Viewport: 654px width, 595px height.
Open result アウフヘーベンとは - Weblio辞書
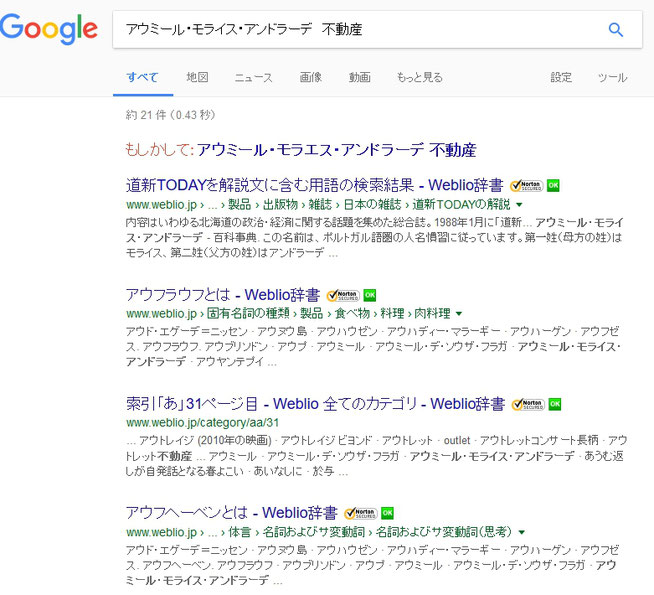click(231, 513)
